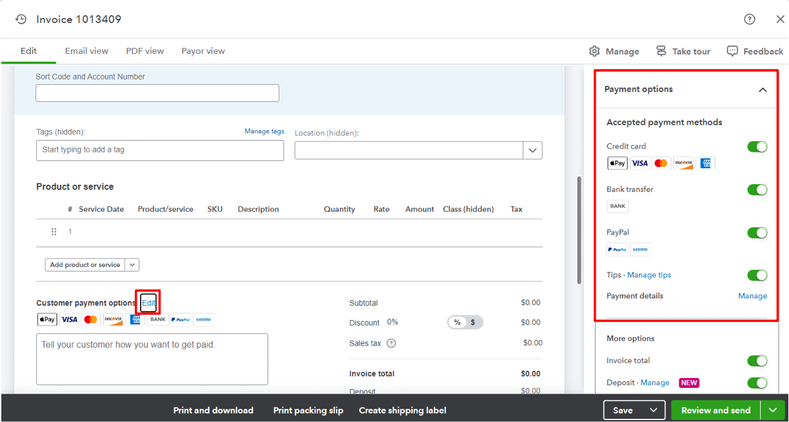Click Amex icon under Customer payment options
Image resolution: width=789 pixels, height=422 pixels.
pyautogui.click(x=135, y=319)
